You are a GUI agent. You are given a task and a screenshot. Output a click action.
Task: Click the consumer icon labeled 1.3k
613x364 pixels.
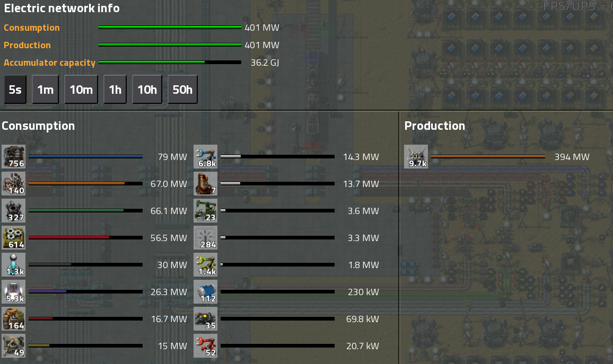point(14,264)
